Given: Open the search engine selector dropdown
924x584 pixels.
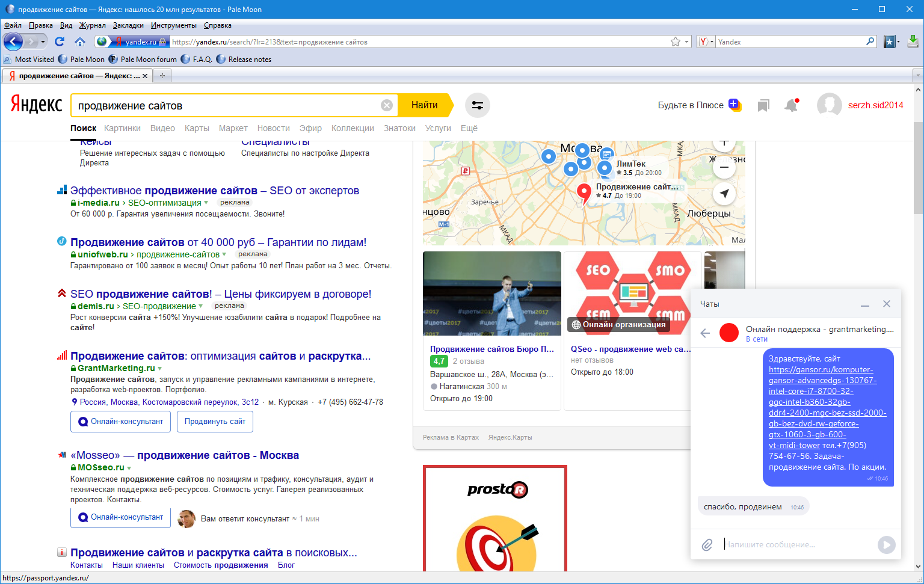Looking at the screenshot, I should 706,41.
